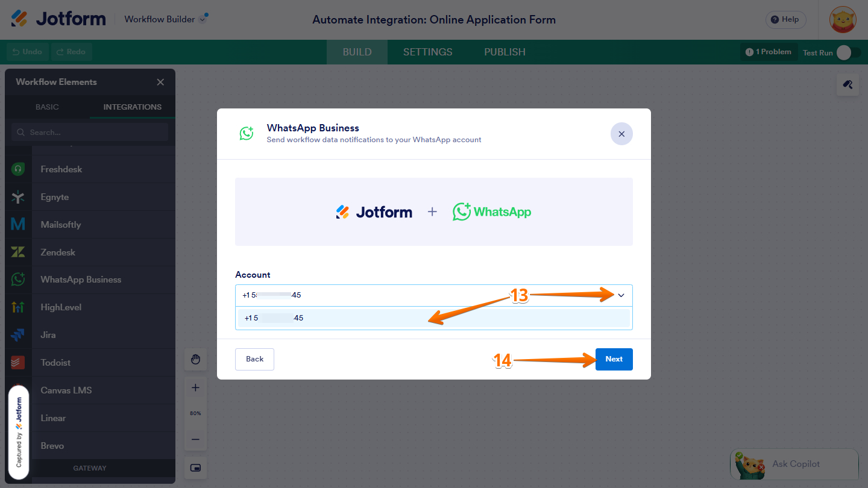868x488 pixels.
Task: Close the Workflow Elements panel
Action: 160,82
